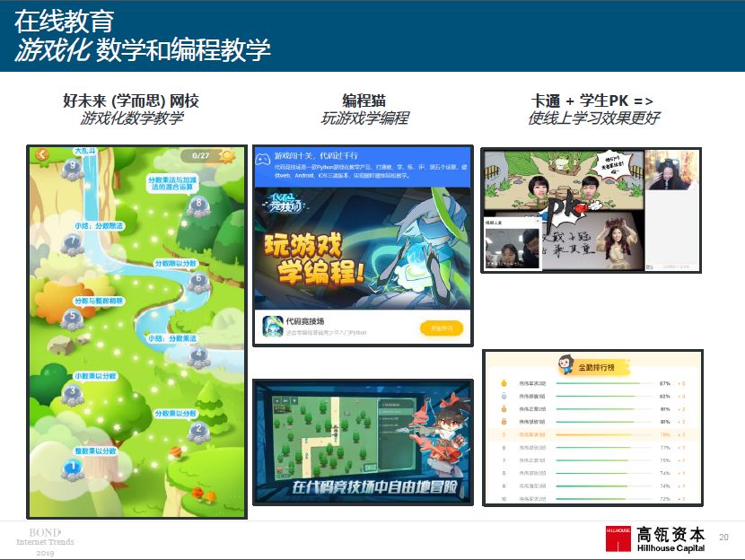
Task: Click the 代码竞技场 app title text
Action: [x=305, y=321]
